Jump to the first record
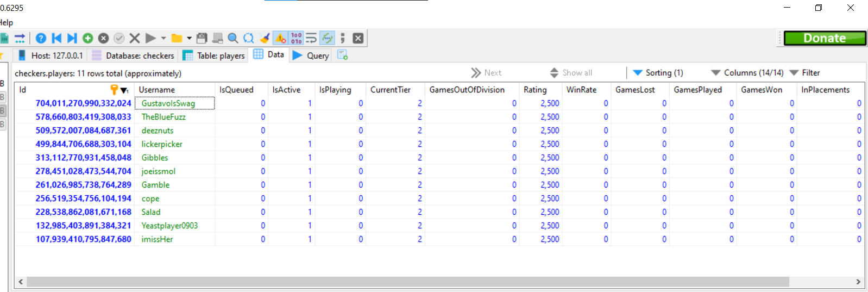This screenshot has width=868, height=292. tap(56, 38)
